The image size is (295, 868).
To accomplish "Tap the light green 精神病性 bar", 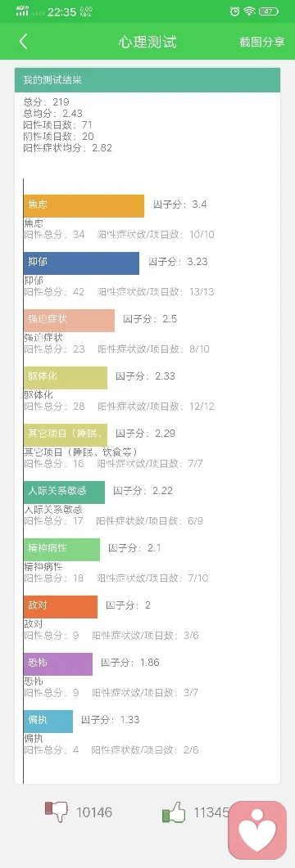I will click(x=62, y=549).
